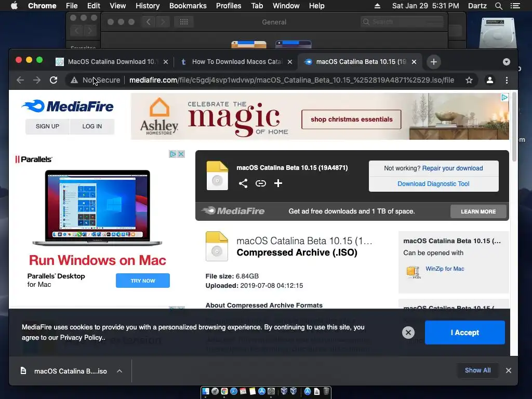
Task: Click the eject icon in menu bar
Action: (x=377, y=6)
